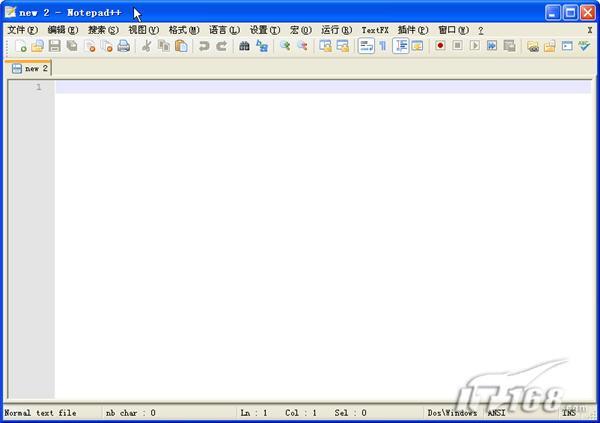
Task: Click 'Normal text file' in the status bar
Action: pos(40,413)
